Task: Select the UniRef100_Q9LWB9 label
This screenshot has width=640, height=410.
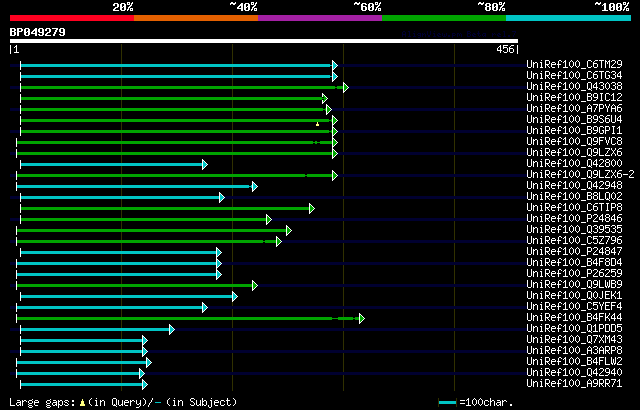Action: pyautogui.click(x=574, y=284)
